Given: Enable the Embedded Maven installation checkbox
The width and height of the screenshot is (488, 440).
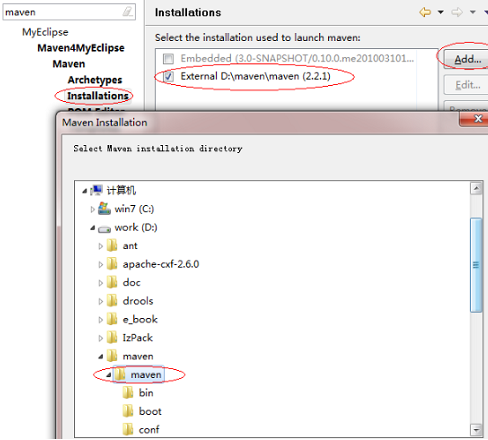Looking at the screenshot, I should click(168, 59).
